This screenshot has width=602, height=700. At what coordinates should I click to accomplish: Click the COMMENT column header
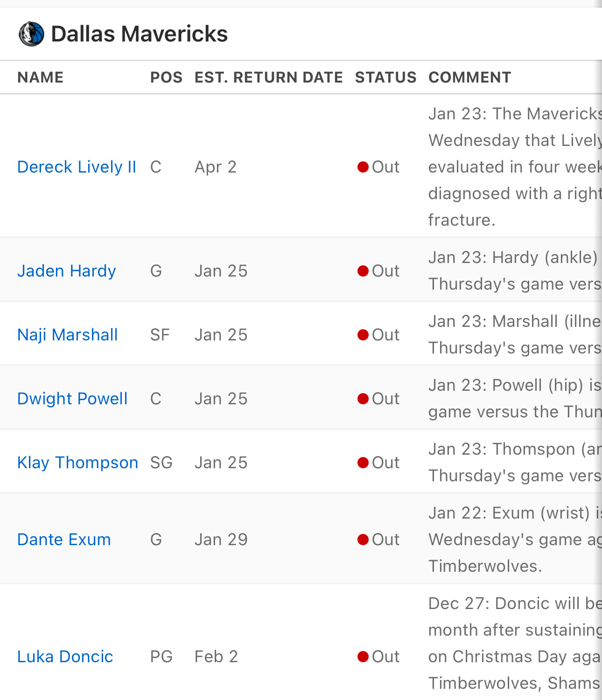(x=469, y=77)
